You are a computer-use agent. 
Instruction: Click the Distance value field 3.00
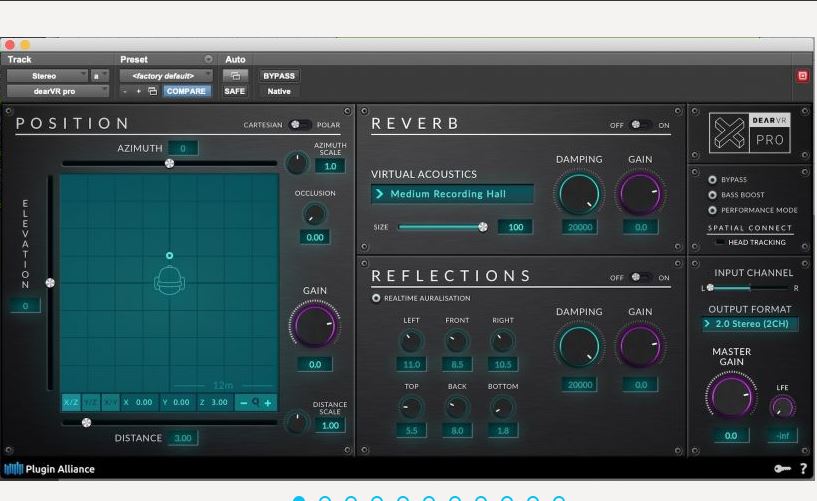point(182,438)
